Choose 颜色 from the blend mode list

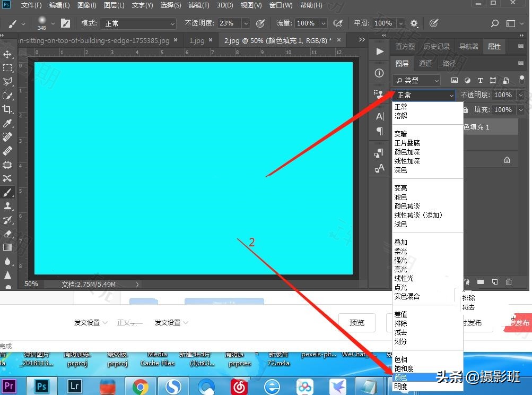(x=401, y=377)
